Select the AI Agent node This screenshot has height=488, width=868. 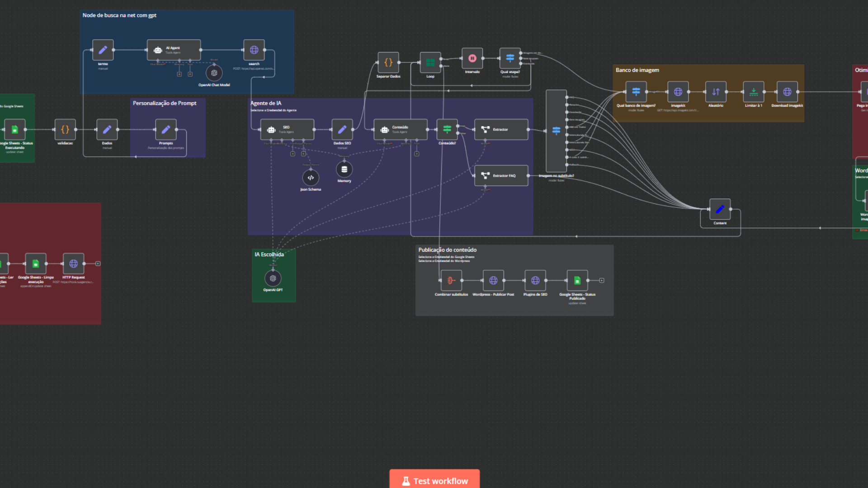point(174,50)
